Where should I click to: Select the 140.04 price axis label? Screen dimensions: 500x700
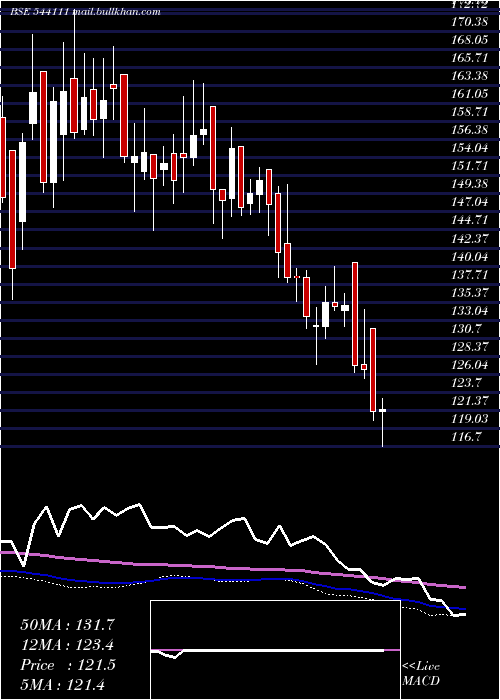469,257
